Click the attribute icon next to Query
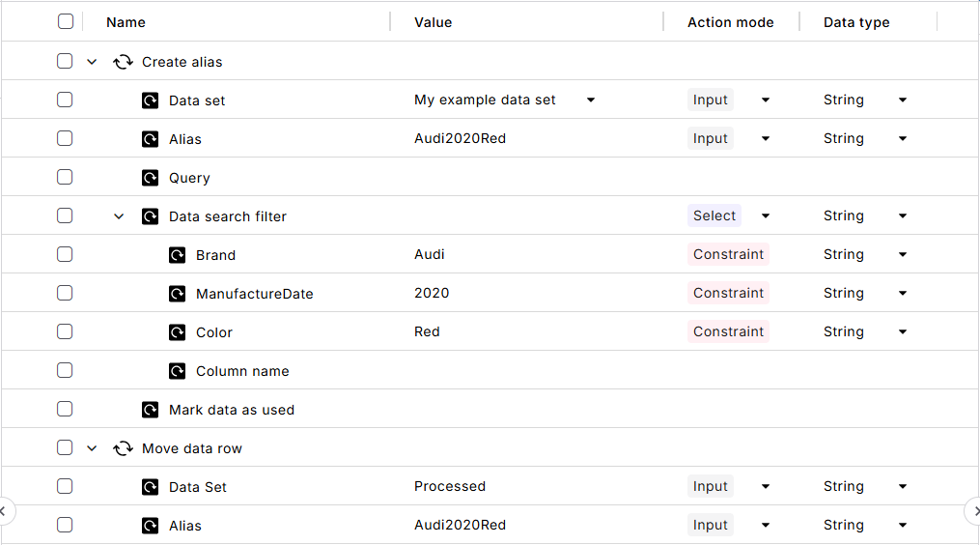The image size is (980, 545). [150, 178]
